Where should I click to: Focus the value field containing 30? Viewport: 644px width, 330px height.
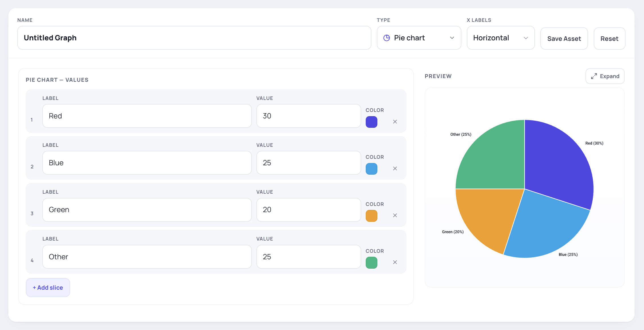click(x=309, y=116)
